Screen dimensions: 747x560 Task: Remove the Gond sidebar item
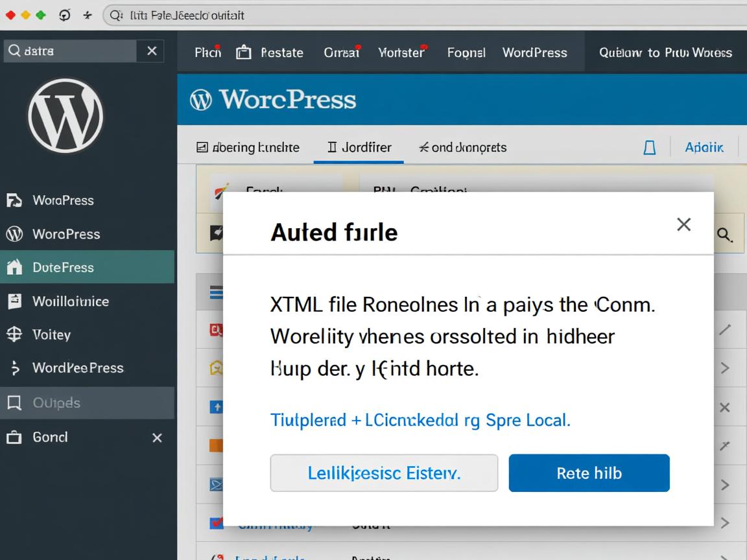tap(157, 438)
